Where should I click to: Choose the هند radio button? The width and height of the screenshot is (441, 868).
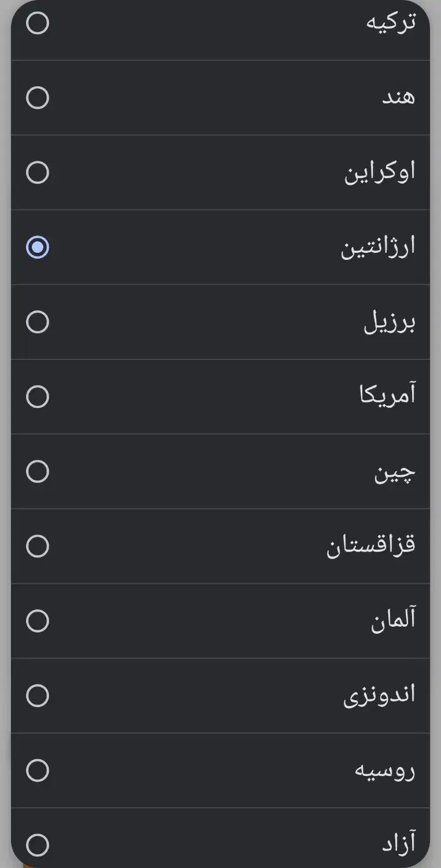pyautogui.click(x=38, y=98)
